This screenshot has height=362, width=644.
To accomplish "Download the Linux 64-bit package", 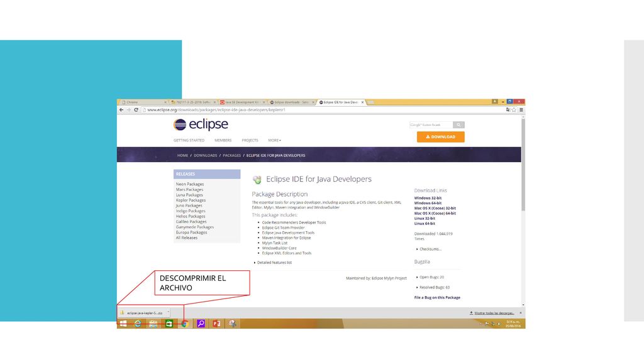I will pos(425,224).
